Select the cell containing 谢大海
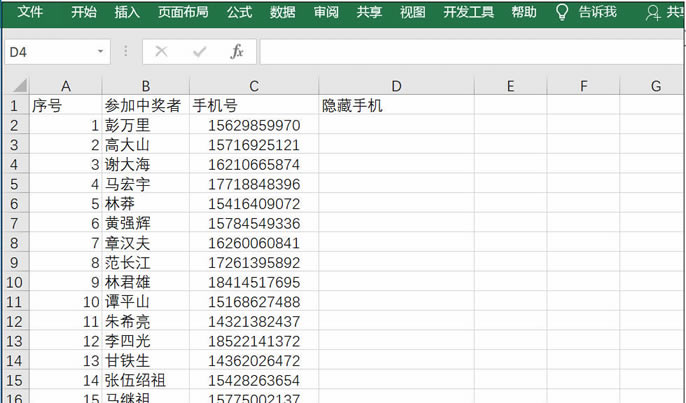The image size is (686, 403). (146, 165)
